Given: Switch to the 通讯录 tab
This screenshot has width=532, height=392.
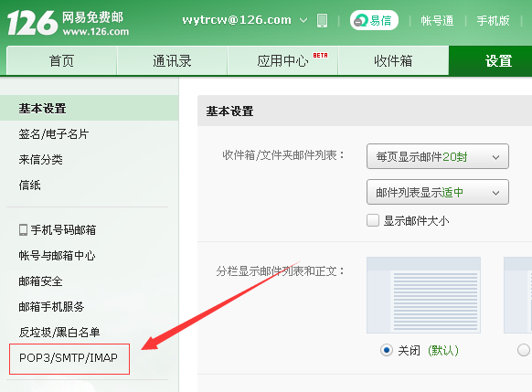Looking at the screenshot, I should [x=172, y=60].
